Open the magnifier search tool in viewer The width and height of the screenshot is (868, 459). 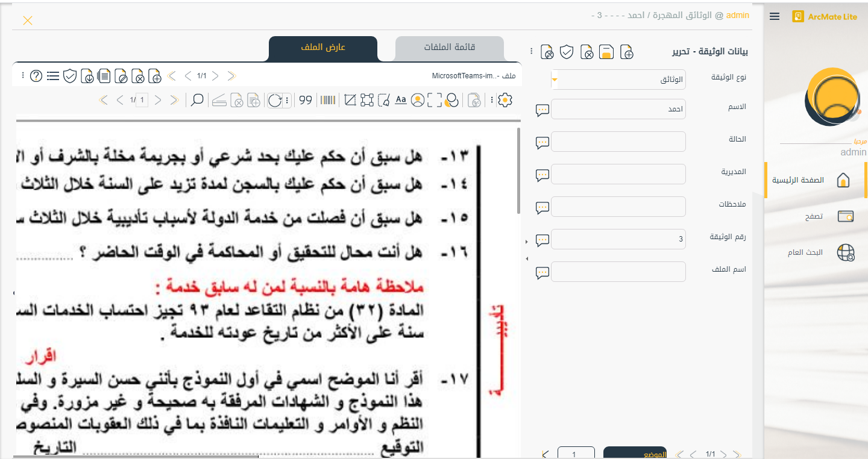click(197, 101)
